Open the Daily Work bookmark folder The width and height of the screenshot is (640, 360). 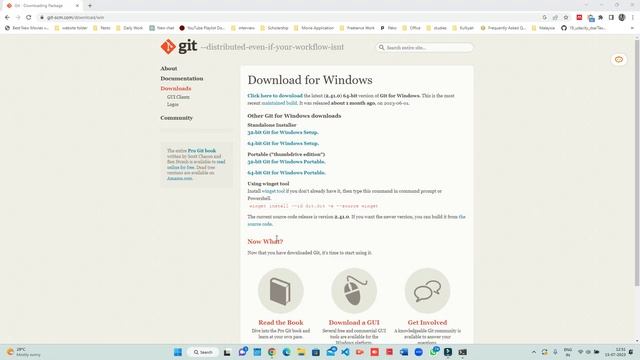click(129, 28)
